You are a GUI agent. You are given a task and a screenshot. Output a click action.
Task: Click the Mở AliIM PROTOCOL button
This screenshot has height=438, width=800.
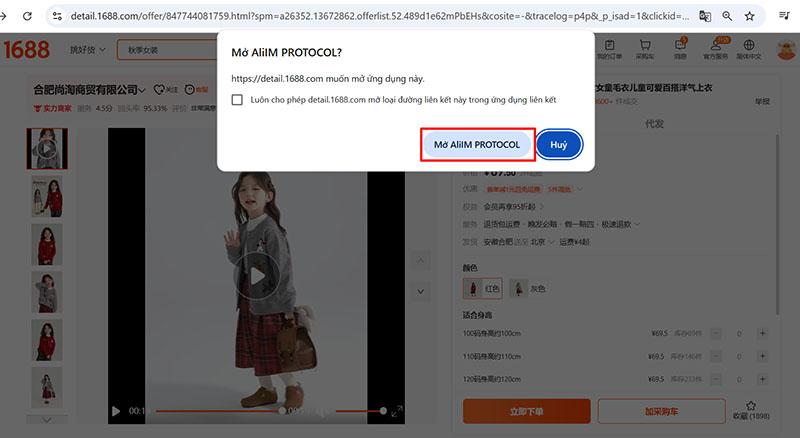click(477, 145)
